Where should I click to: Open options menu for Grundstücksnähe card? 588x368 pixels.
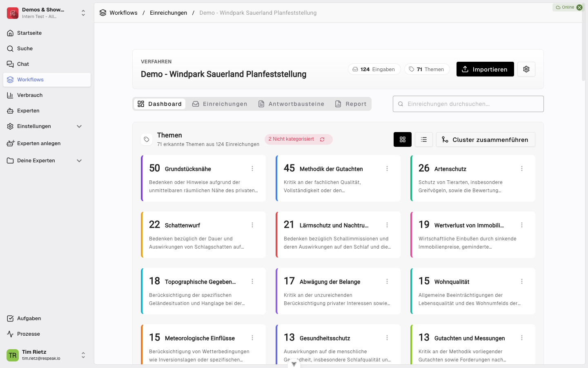click(252, 168)
